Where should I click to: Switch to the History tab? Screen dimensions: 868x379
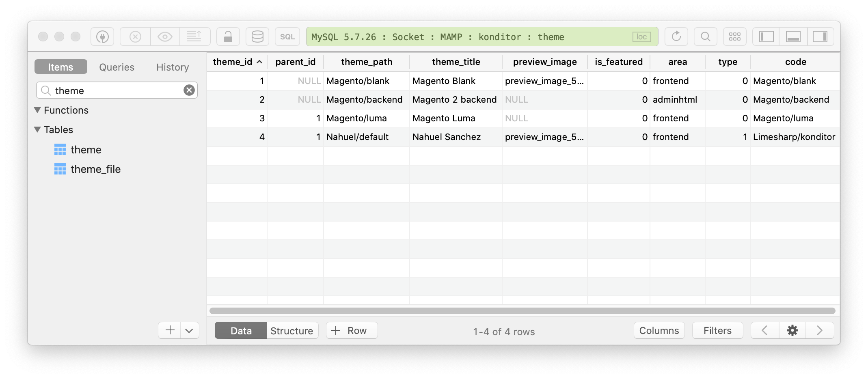pyautogui.click(x=173, y=67)
